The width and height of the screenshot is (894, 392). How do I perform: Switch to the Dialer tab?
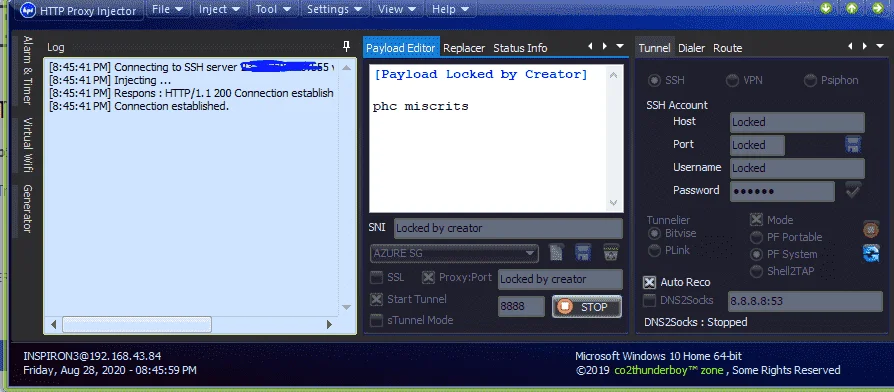click(x=692, y=48)
